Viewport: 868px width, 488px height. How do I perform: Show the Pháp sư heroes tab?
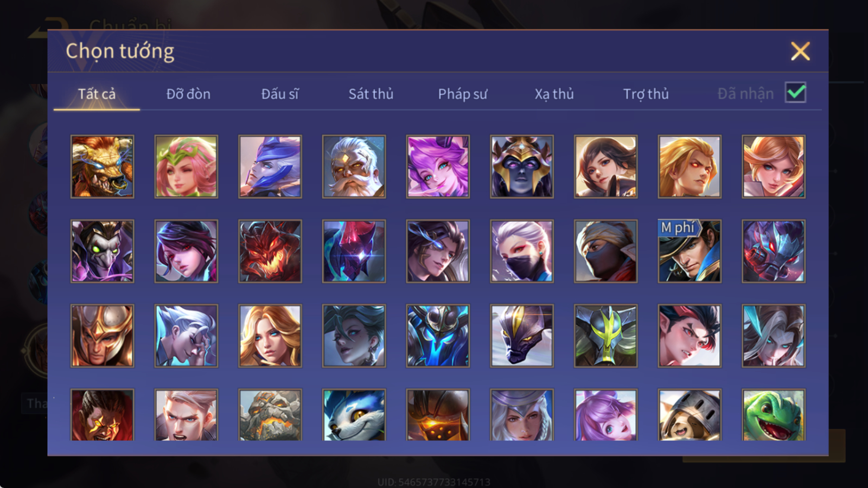pyautogui.click(x=463, y=94)
